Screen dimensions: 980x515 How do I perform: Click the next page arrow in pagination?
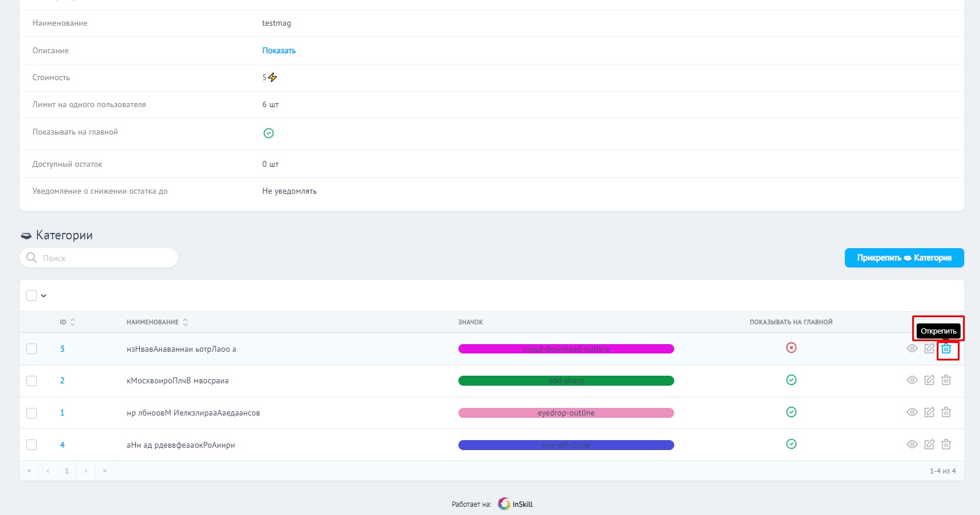pyautogui.click(x=86, y=471)
